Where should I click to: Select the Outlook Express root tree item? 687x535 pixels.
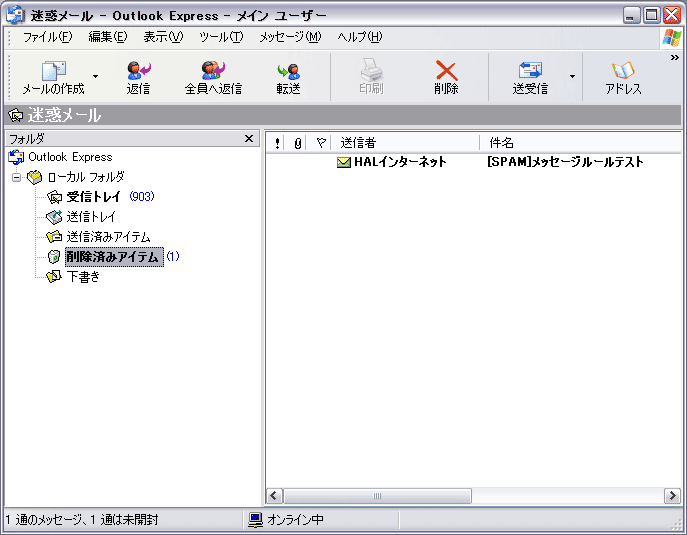click(70, 157)
